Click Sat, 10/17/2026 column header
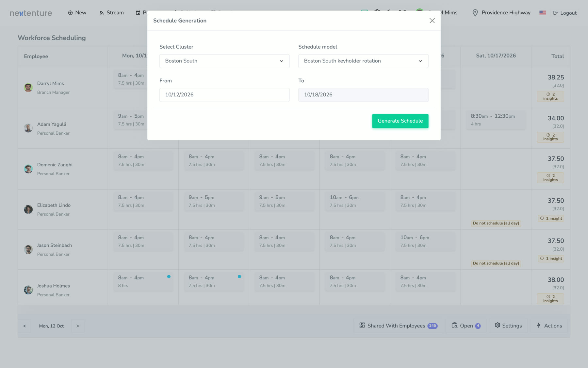Screen dimensions: 588x368 (x=496, y=56)
